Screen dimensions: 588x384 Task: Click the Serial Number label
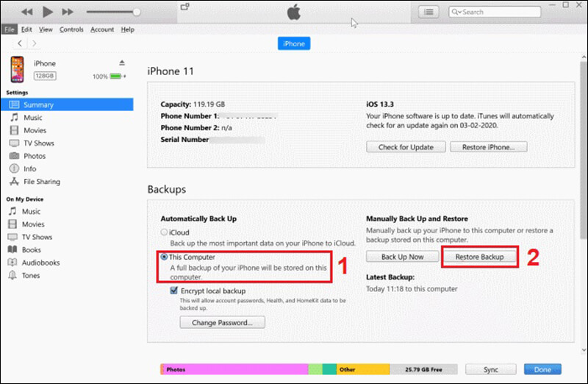[x=184, y=140]
